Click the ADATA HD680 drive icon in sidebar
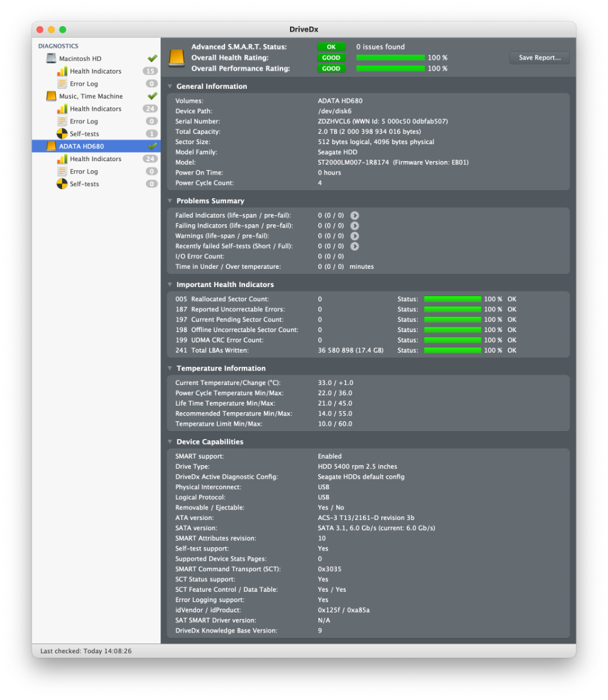The width and height of the screenshot is (608, 700). [x=51, y=146]
